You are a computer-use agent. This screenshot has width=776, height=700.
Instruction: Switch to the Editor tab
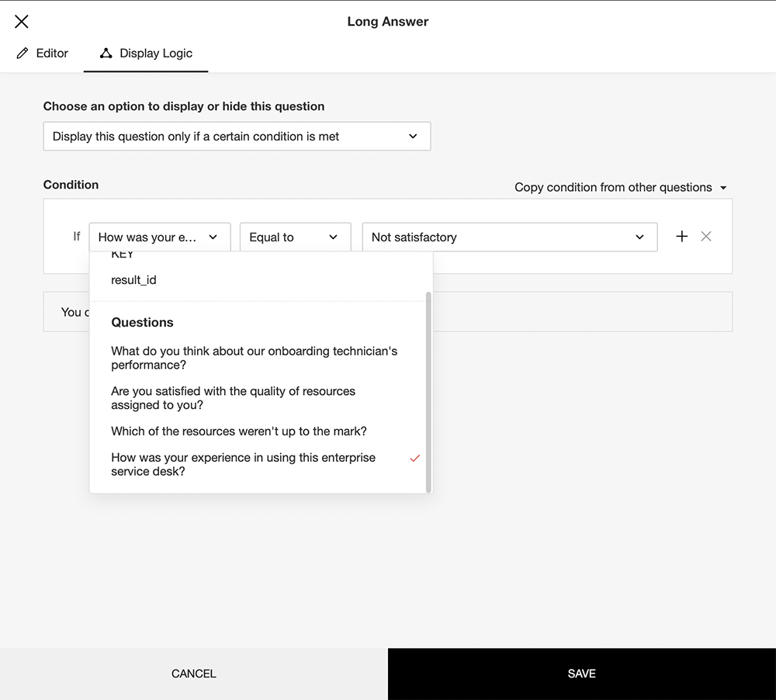(x=42, y=54)
